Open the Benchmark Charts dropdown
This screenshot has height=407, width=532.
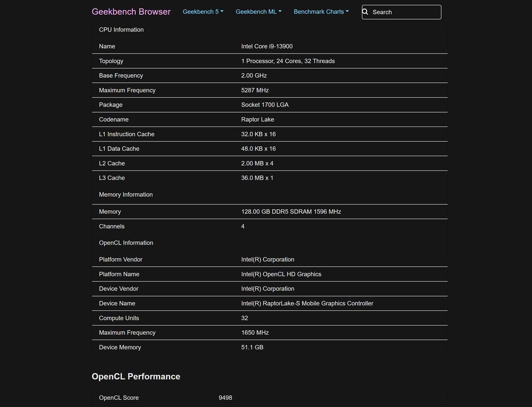pyautogui.click(x=321, y=12)
